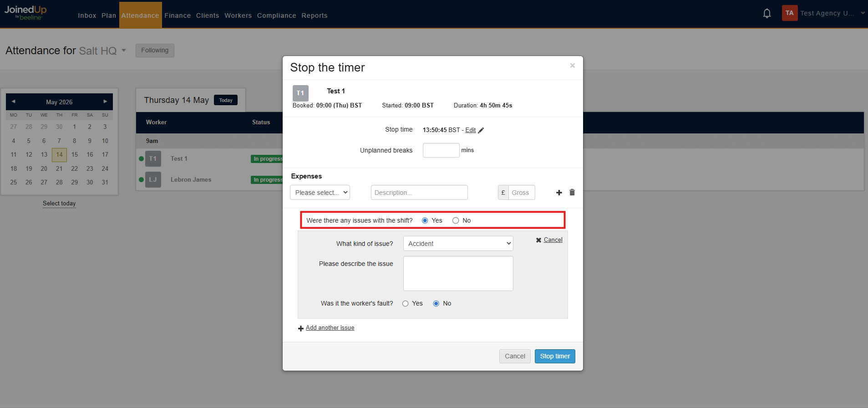This screenshot has width=868, height=408.
Task: Open the Compliance menu
Action: point(277,15)
